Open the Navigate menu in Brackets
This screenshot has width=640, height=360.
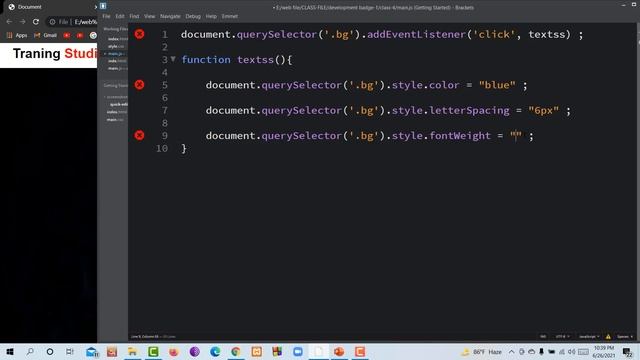coord(170,16)
